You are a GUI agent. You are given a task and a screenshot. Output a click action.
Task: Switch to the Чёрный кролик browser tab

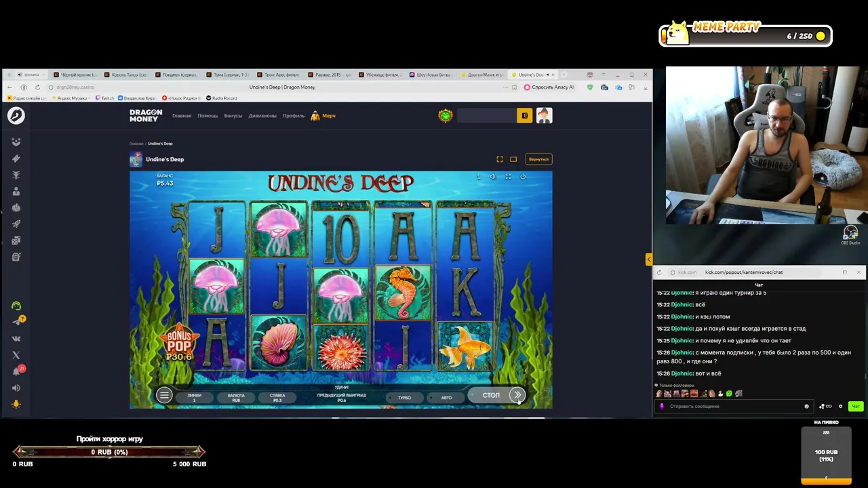tap(76, 75)
